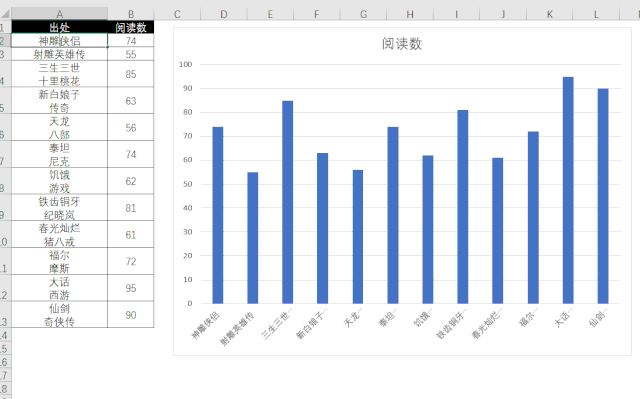Select column L header
The image size is (640, 399).
coord(596,14)
